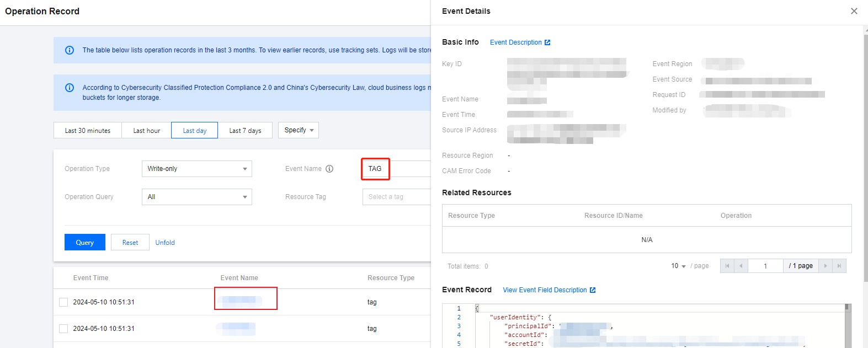Select the first 10:51:31 event row checkbox
The height and width of the screenshot is (348, 868).
pos(63,302)
